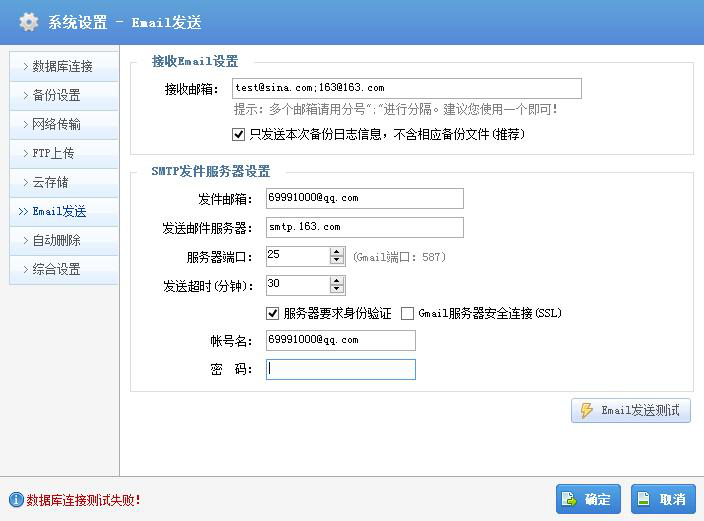Click the Gmail端口: 587 hint text

(399, 257)
